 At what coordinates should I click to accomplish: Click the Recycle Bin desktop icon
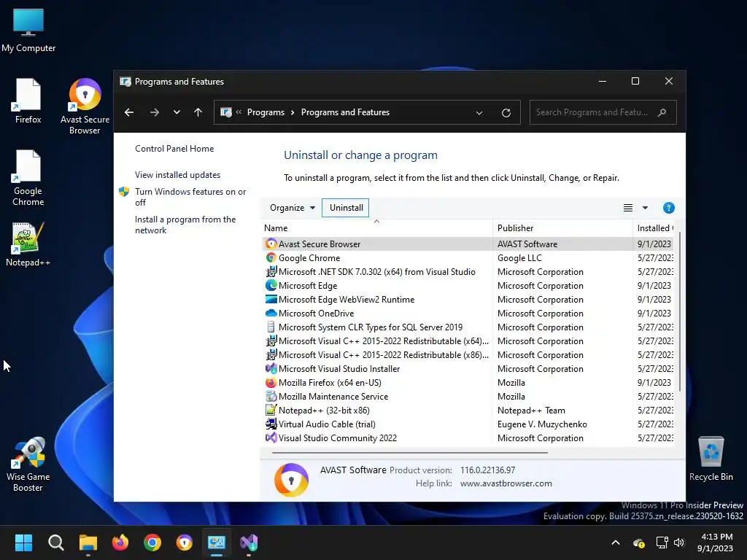[711, 459]
